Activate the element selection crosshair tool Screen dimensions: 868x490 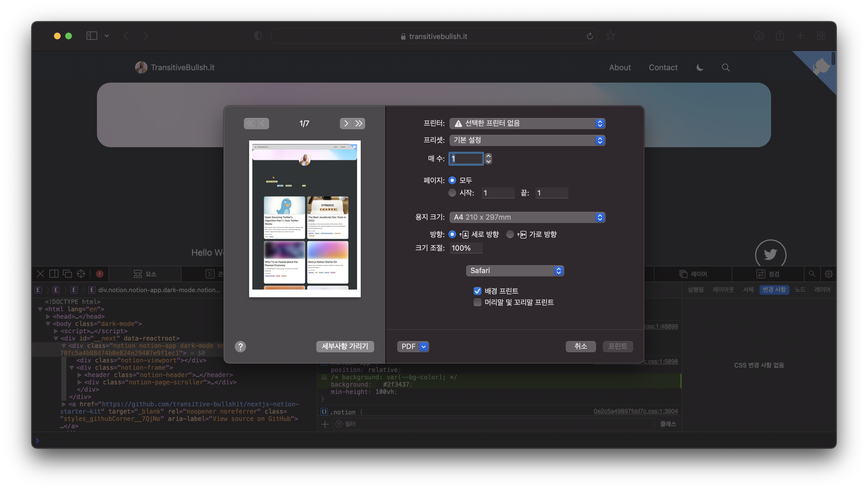coord(81,274)
